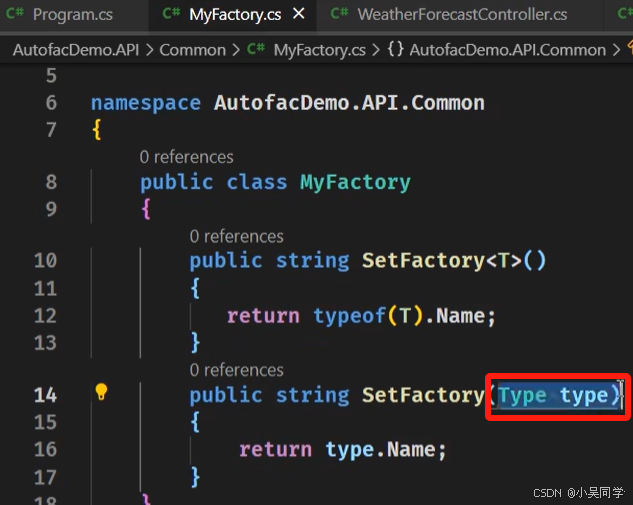This screenshot has width=633, height=505.
Task: Click the selected "Type type" parameter
Action: (553, 395)
